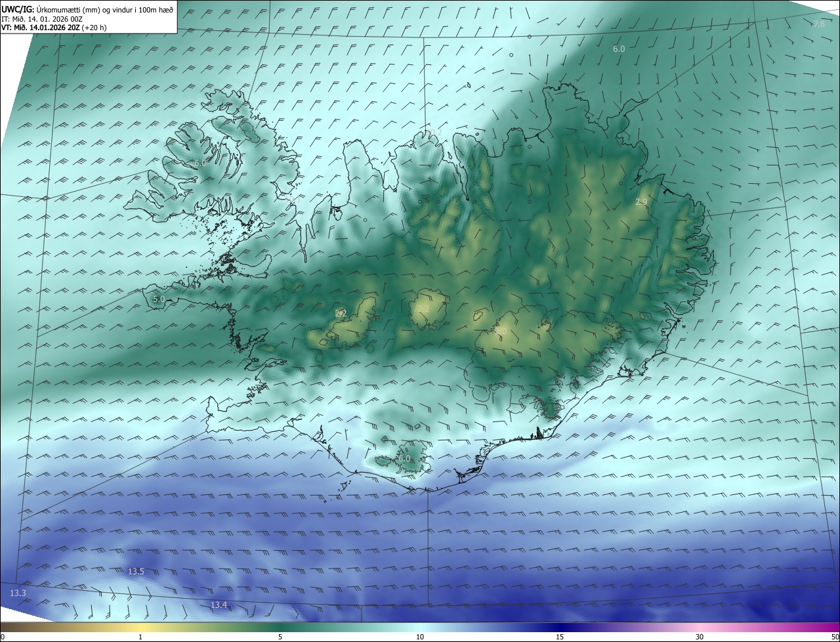Click the title "Úrkomumætti (mm) og vindur í 100m hæð"

(x=104, y=9)
